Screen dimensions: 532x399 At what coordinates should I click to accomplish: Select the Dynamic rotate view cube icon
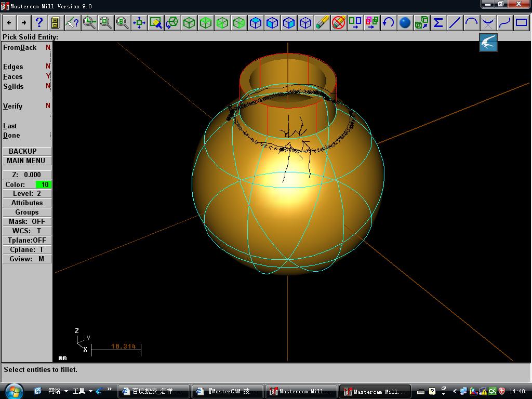[172, 23]
